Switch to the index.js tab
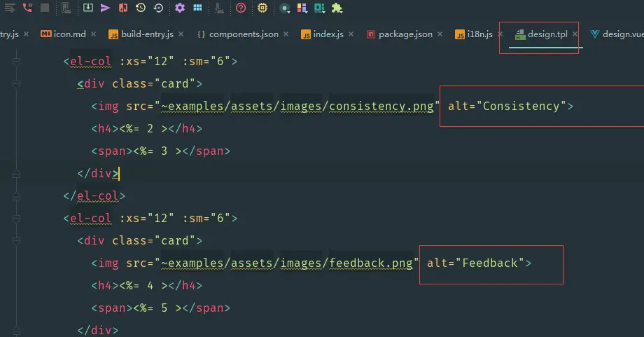Screen dimensions: 644x337 [x=328, y=34]
